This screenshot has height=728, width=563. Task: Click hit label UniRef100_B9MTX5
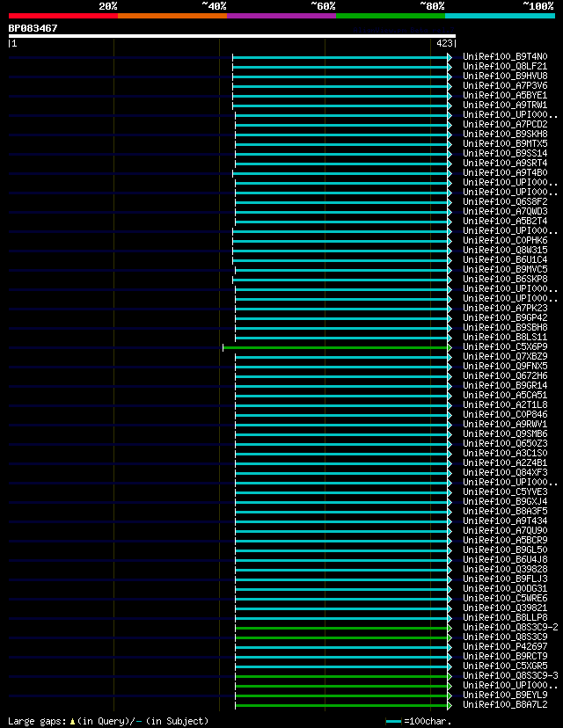505,144
